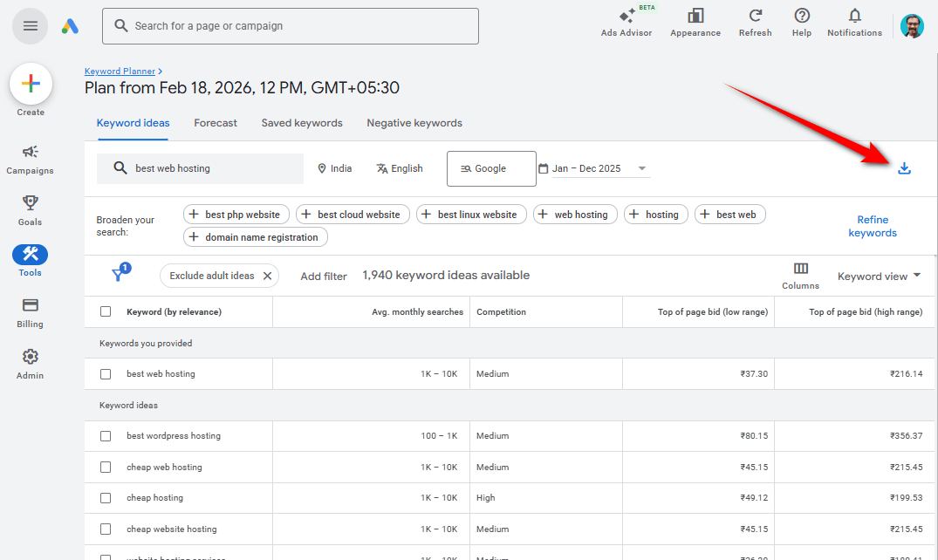938x560 pixels.
Task: Check the 'cheap website hosting' row
Action: (x=106, y=529)
